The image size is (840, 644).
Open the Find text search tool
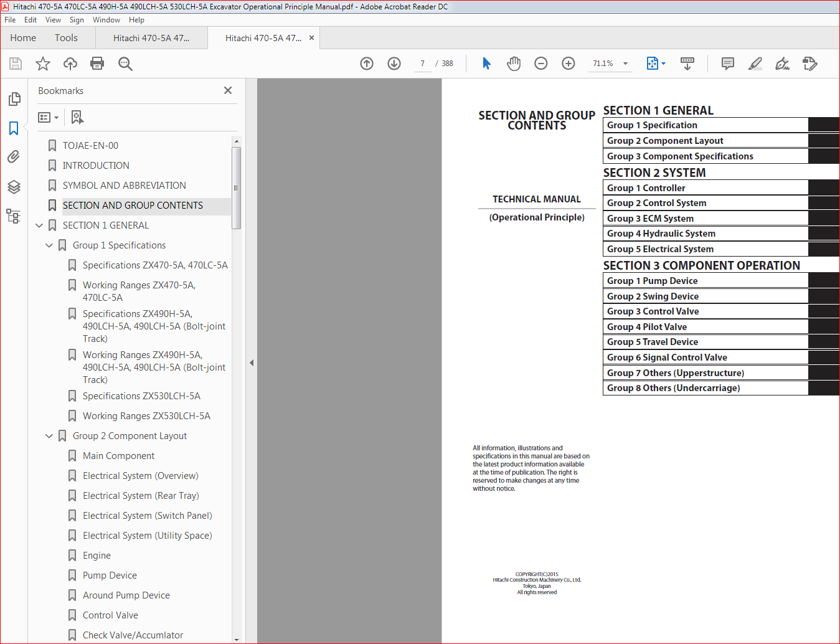tap(125, 64)
